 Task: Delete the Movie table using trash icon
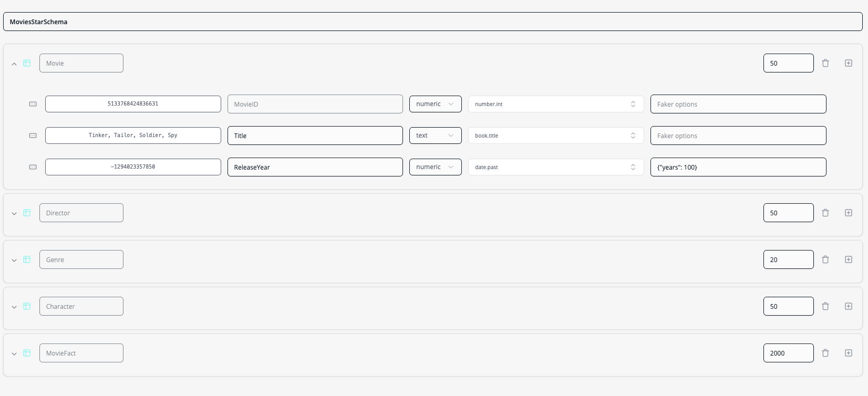pos(825,63)
